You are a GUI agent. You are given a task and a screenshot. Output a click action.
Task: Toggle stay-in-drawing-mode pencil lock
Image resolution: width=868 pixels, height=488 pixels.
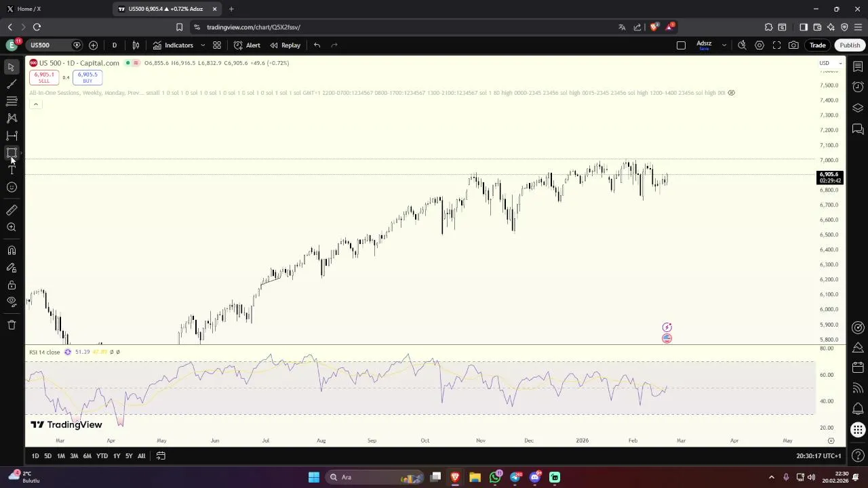tap(12, 268)
